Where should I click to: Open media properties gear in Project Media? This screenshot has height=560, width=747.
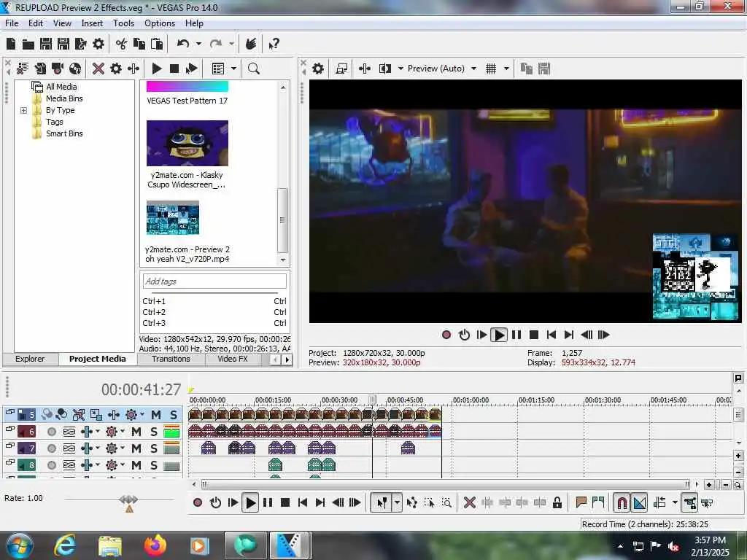(116, 69)
